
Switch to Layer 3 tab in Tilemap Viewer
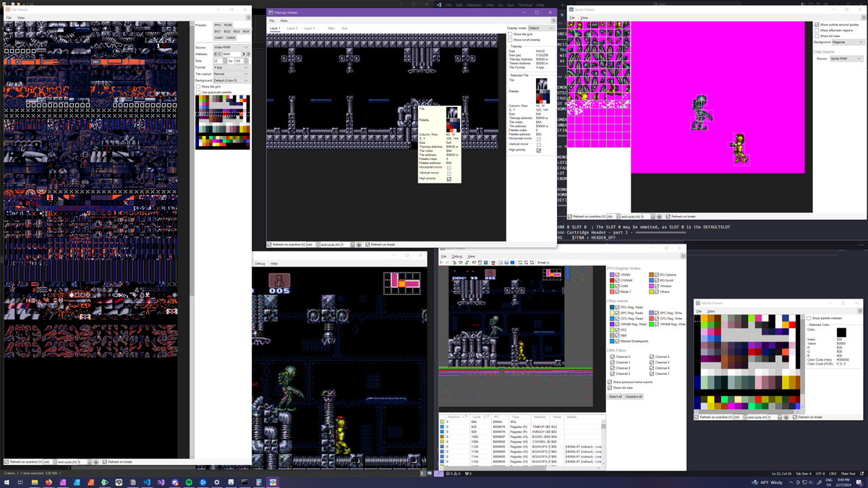(x=309, y=28)
